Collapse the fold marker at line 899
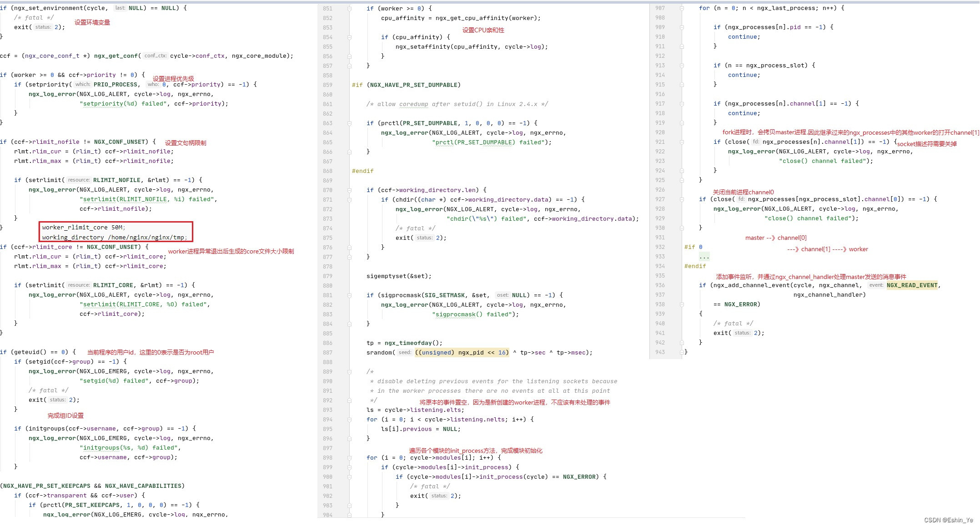Viewport: 980px width, 527px height. [349, 467]
